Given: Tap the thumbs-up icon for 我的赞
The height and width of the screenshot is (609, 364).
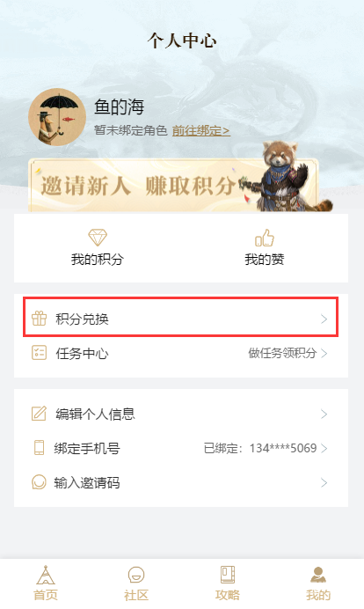Looking at the screenshot, I should pos(265,238).
